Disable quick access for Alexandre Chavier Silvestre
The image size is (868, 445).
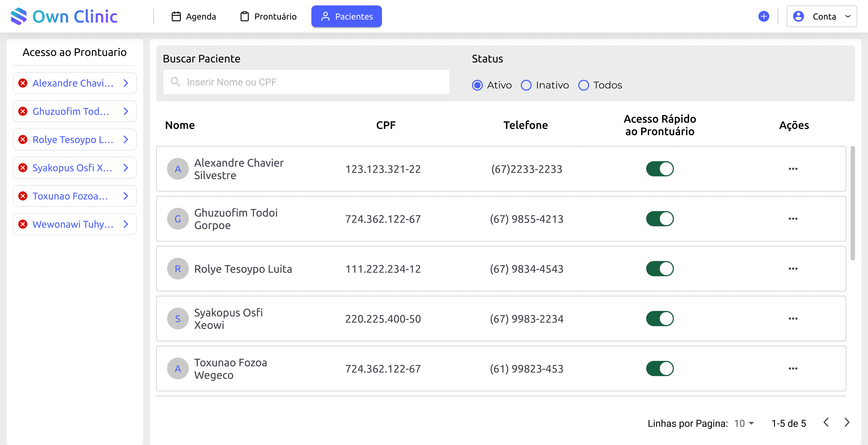(660, 169)
